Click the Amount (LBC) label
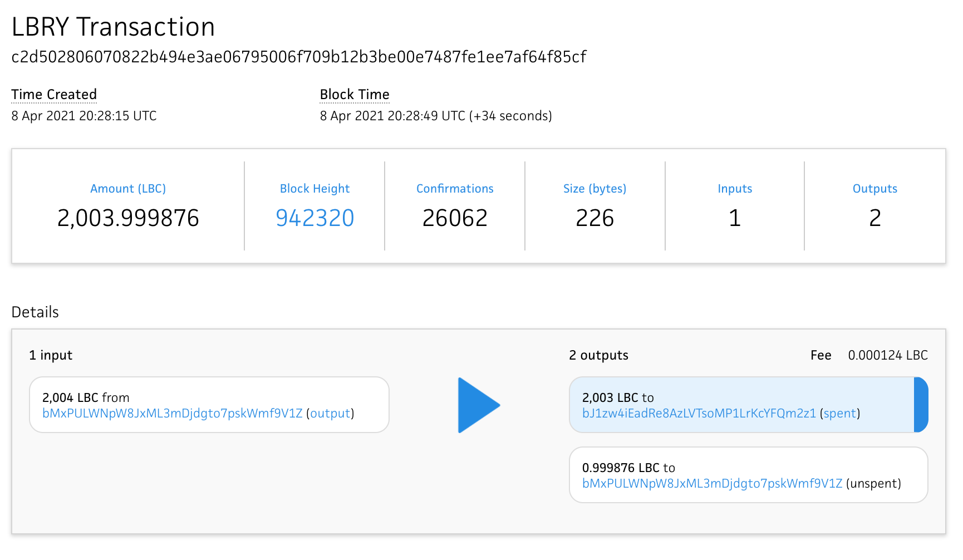 pos(128,189)
